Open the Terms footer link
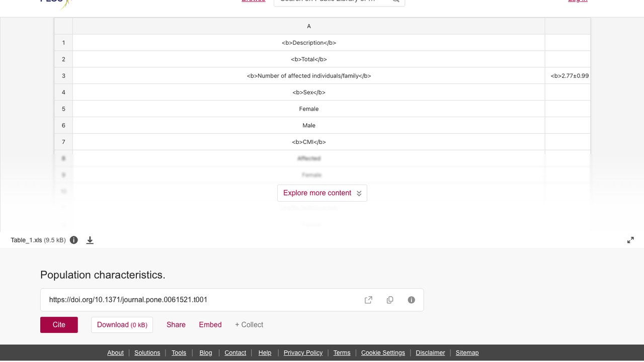Screen dimensions: 644x362 (x=342, y=353)
